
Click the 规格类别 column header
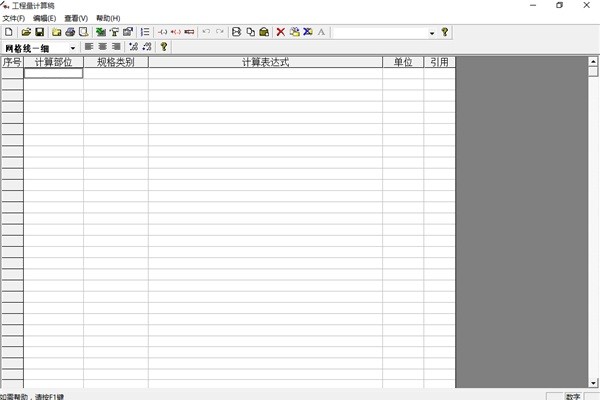[116, 62]
